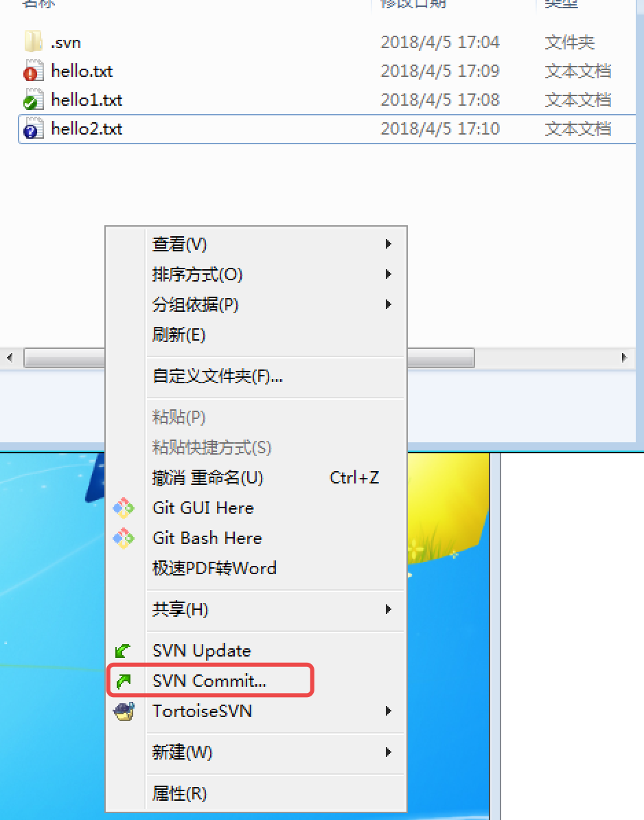This screenshot has height=820, width=644.
Task: Expand the TortoiseSVN submenu arrow
Action: tap(389, 711)
